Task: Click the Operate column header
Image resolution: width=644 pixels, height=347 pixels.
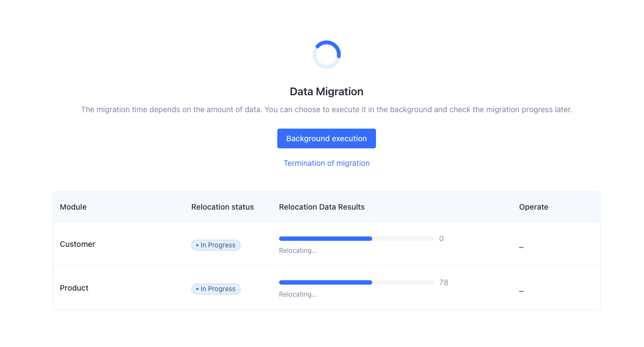Action: coord(533,207)
